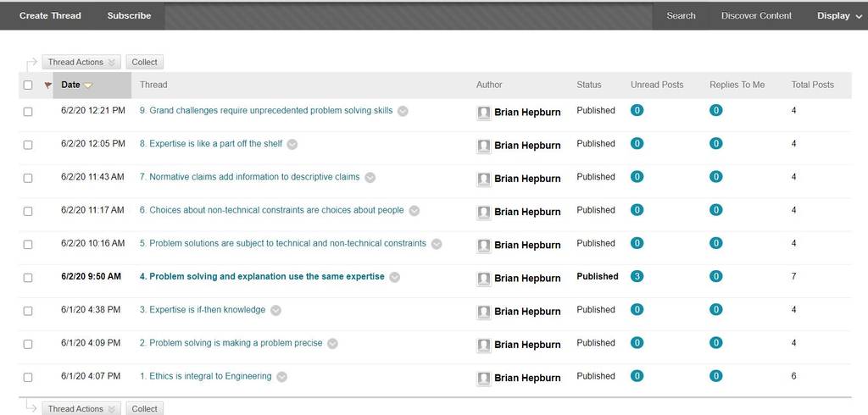Open Search in the top bar
This screenshot has width=868, height=415.
click(681, 15)
